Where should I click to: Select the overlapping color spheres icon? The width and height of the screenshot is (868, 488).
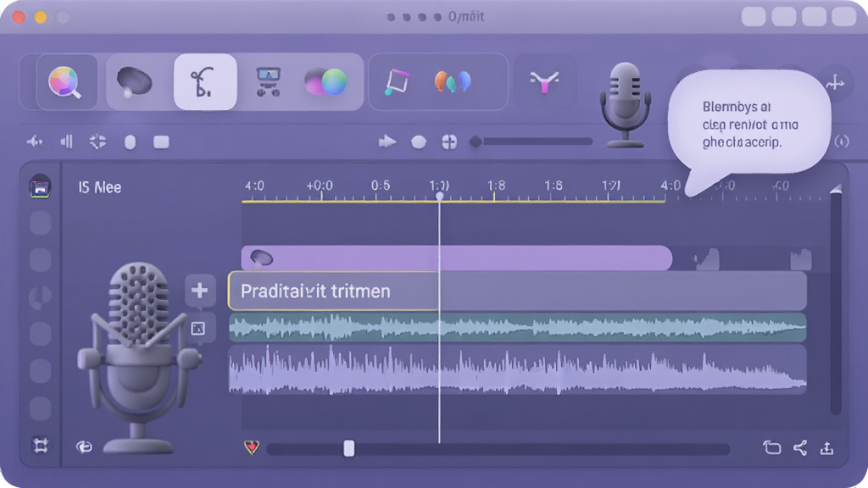(x=326, y=82)
